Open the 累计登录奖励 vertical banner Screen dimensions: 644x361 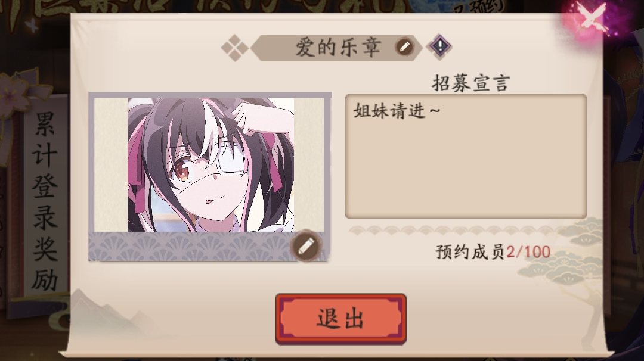[x=44, y=201]
